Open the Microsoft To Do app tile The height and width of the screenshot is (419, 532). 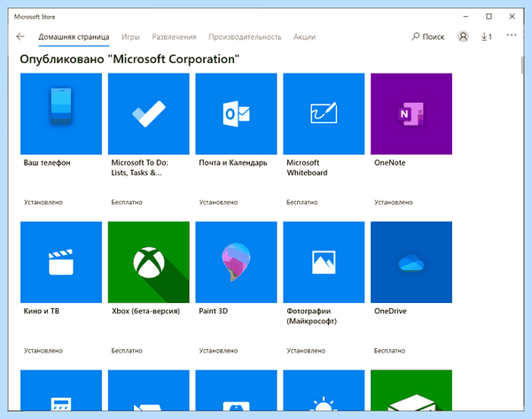(149, 114)
